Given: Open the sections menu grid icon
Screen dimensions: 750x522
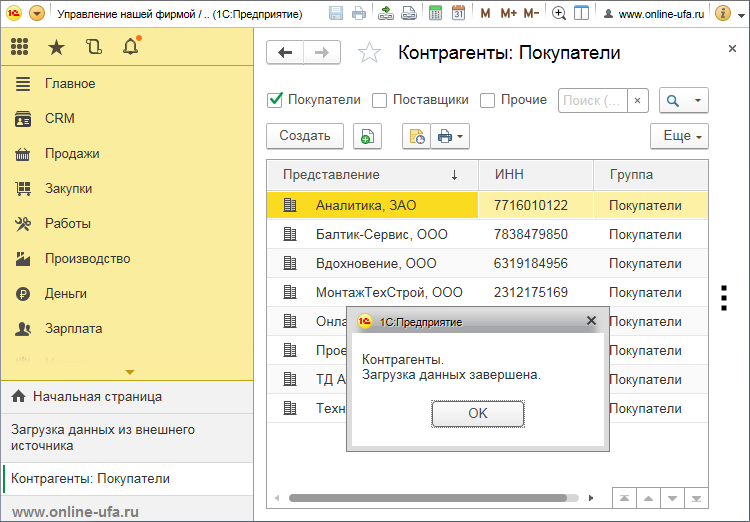Looking at the screenshot, I should click(x=20, y=46).
